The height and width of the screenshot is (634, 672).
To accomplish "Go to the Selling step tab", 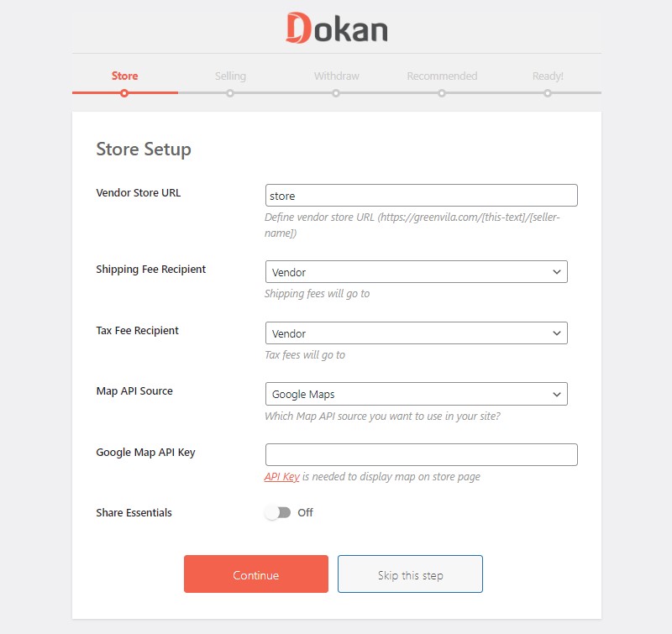I will (x=230, y=76).
